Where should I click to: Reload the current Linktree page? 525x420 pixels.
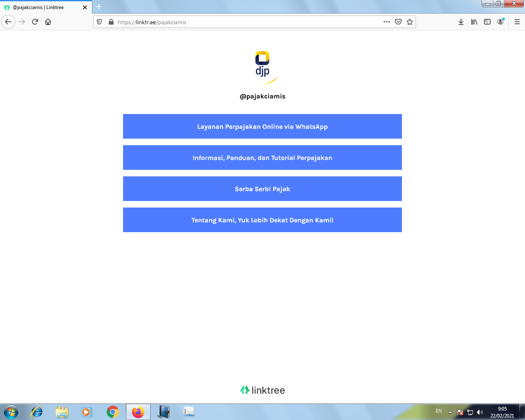(35, 22)
